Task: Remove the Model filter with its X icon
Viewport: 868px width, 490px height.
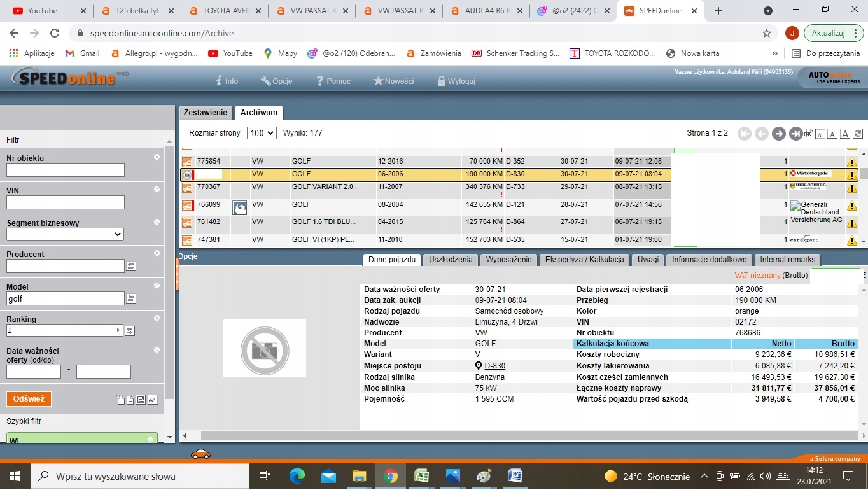Action: [157, 286]
